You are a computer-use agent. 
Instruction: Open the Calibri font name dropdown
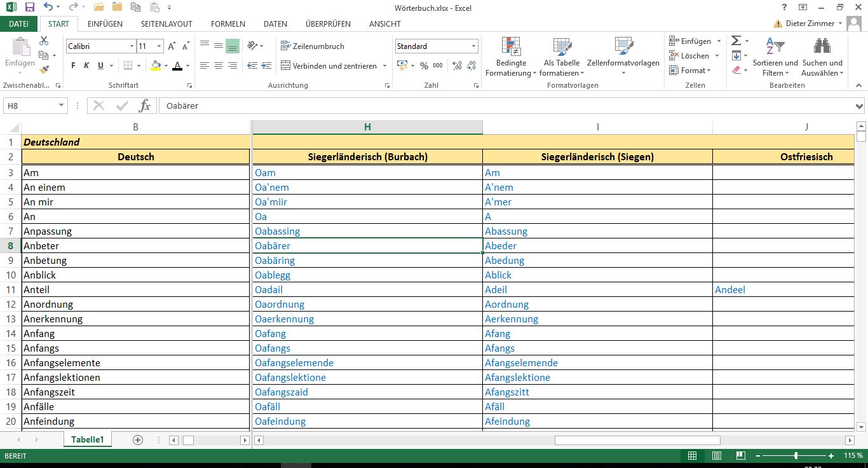click(x=132, y=46)
